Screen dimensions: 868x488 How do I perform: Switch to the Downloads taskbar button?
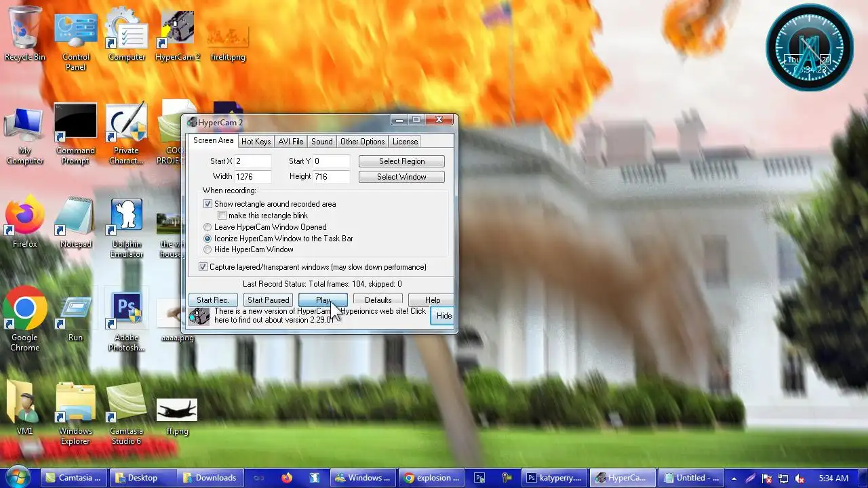pos(210,478)
